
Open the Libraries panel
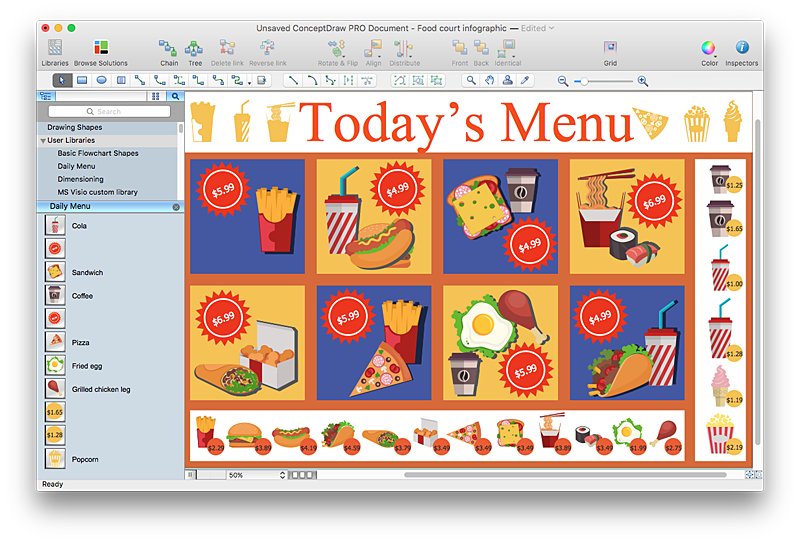click(55, 53)
